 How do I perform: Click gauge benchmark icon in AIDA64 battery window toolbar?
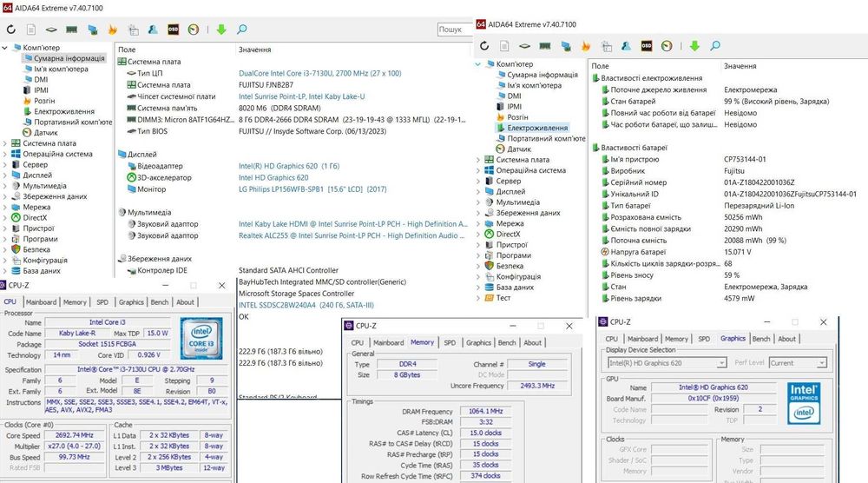(667, 46)
